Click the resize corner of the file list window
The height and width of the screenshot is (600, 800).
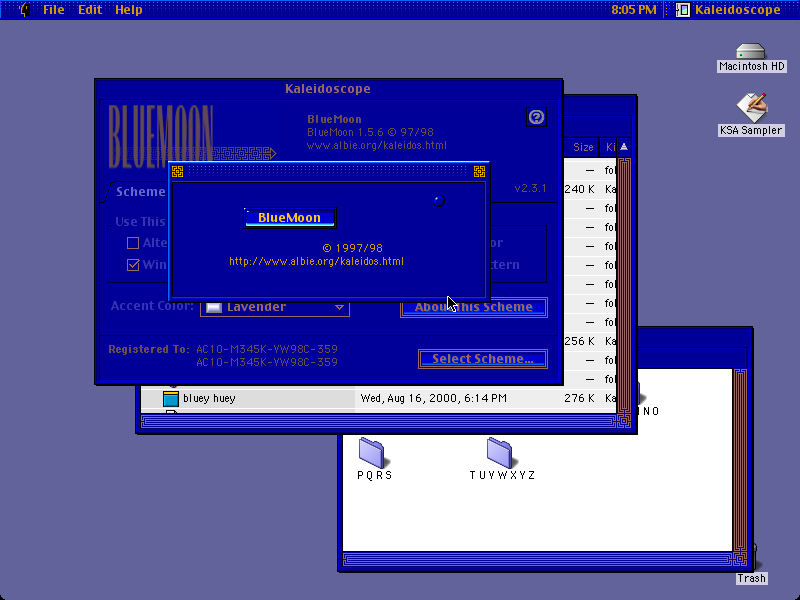tap(624, 421)
